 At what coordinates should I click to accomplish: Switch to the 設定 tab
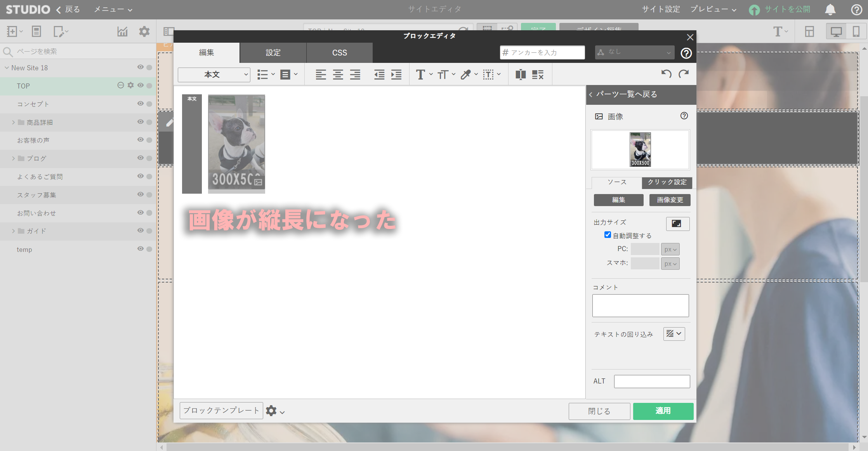pos(273,53)
